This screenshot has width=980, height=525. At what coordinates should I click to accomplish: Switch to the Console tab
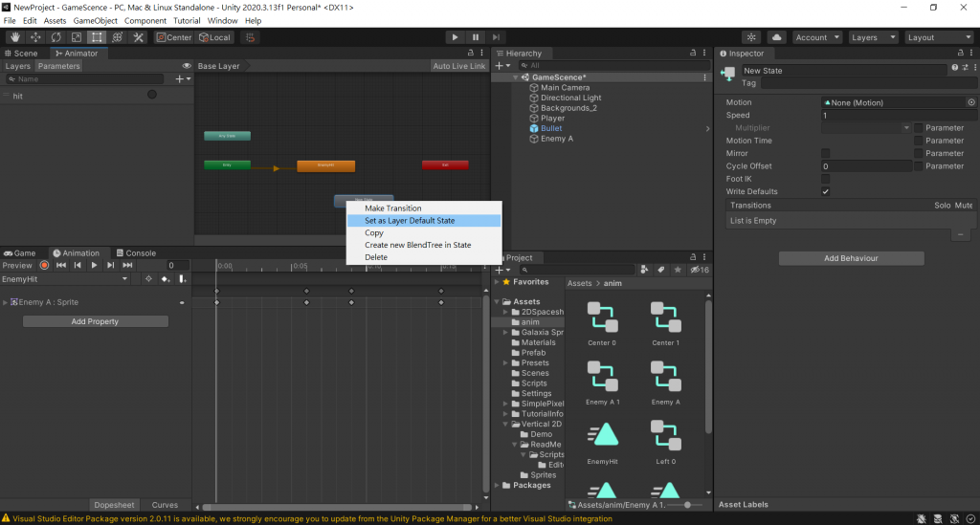tap(134, 253)
